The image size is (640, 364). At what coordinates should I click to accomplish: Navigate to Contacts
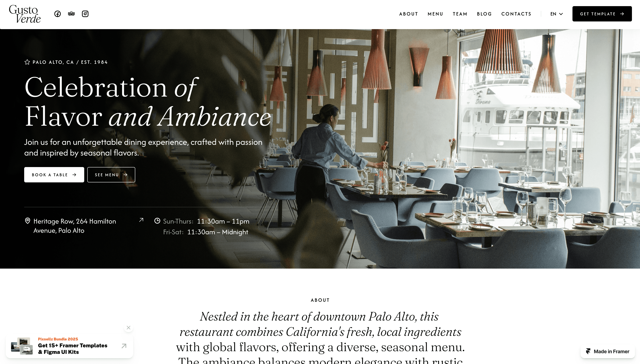click(516, 14)
